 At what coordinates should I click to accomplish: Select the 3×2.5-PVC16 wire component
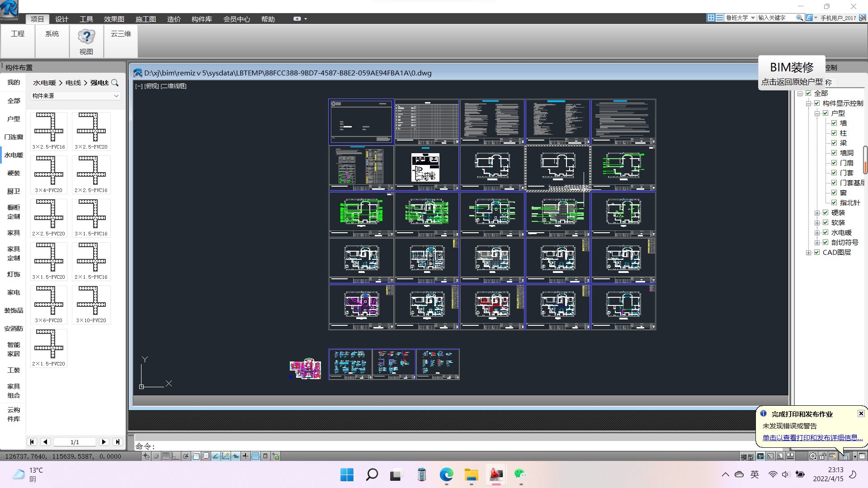click(49, 131)
